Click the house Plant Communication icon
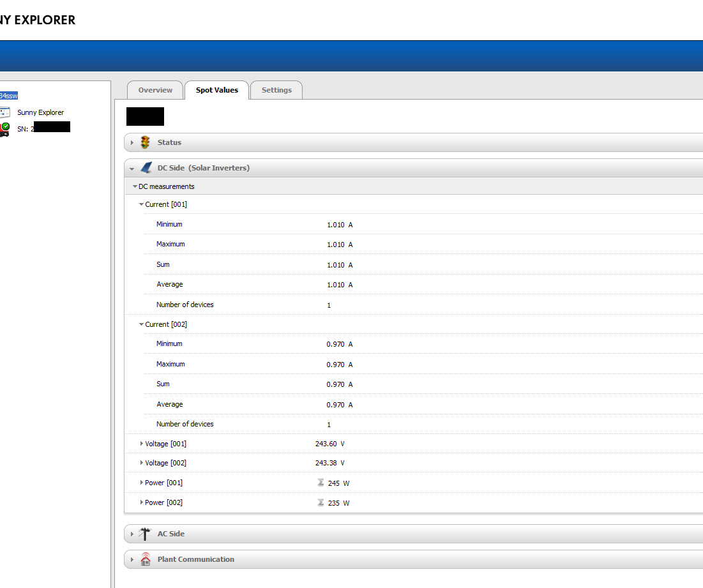The height and width of the screenshot is (588, 703). click(x=146, y=559)
